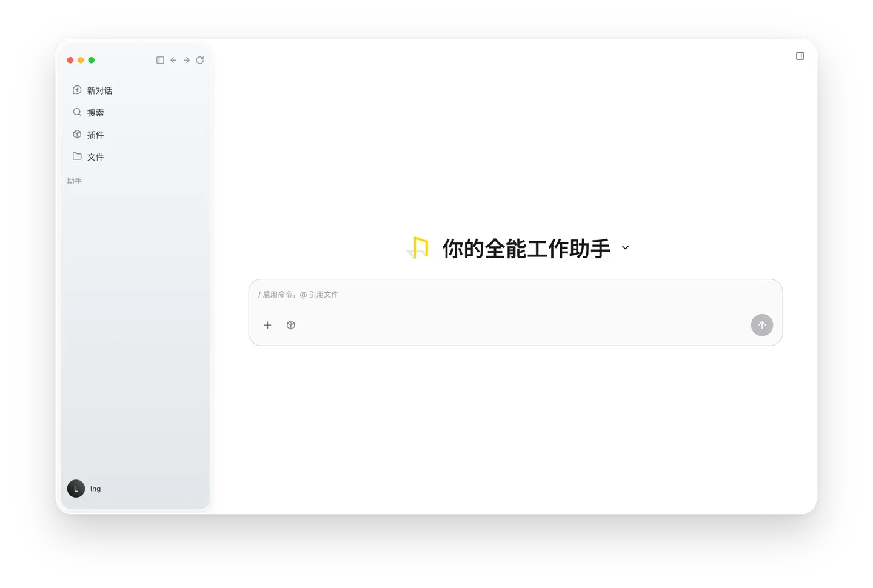Image resolution: width=873 pixels, height=588 pixels.
Task: Click the refresh icon in sidebar header
Action: 200,60
